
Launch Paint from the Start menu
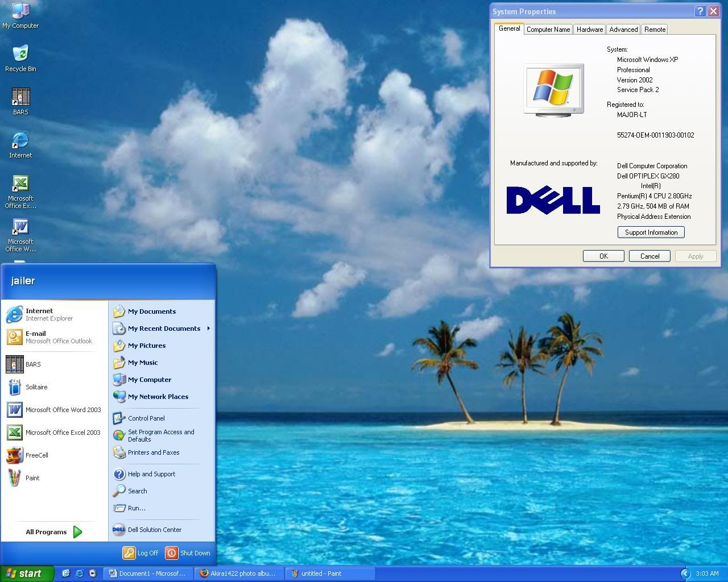click(x=32, y=478)
